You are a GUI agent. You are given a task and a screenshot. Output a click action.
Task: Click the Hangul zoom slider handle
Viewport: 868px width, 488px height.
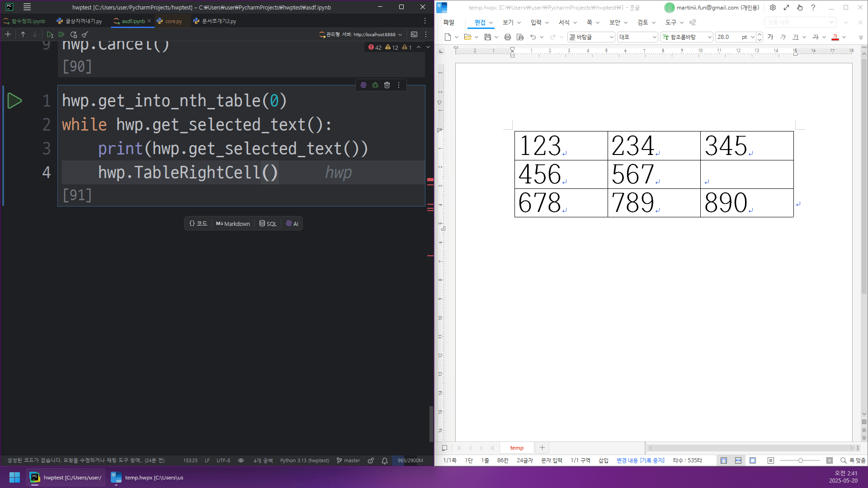[800, 460]
